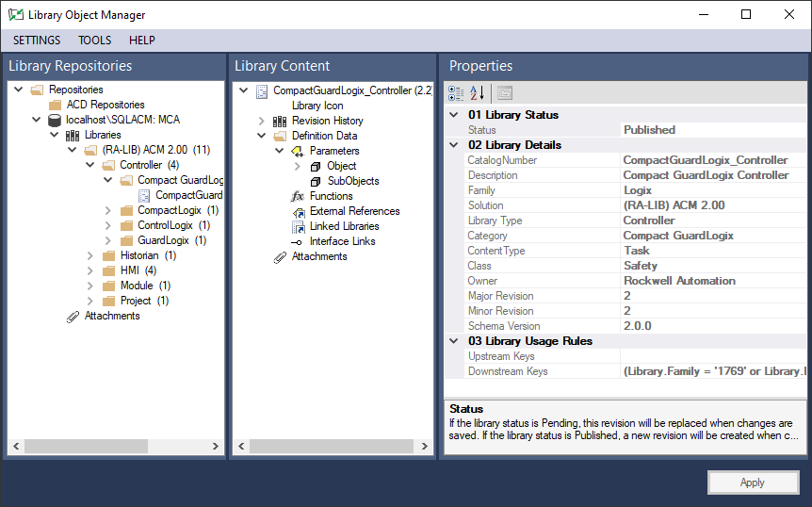This screenshot has height=507, width=812.
Task: Expand the Historian (1) folder
Action: 90,255
